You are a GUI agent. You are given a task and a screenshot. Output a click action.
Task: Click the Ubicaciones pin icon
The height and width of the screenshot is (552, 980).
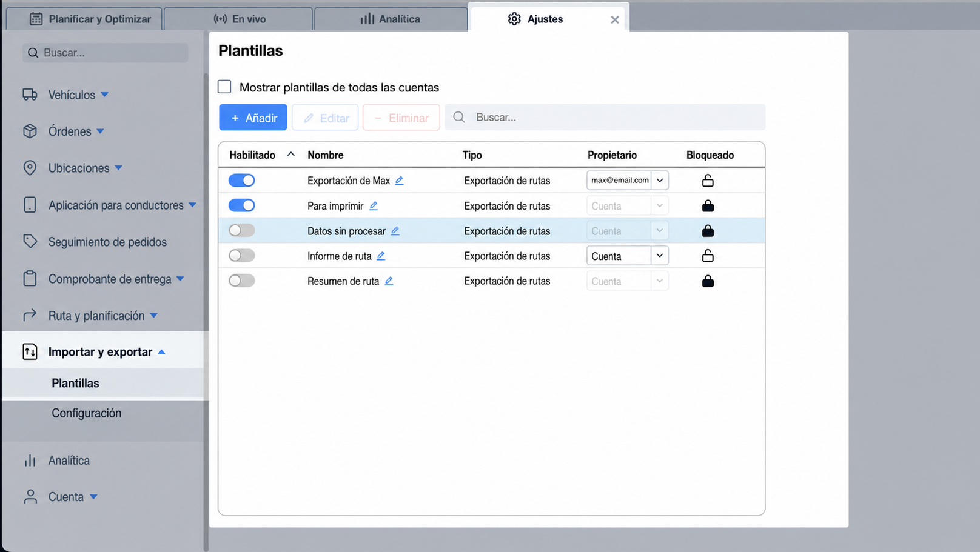pos(30,168)
